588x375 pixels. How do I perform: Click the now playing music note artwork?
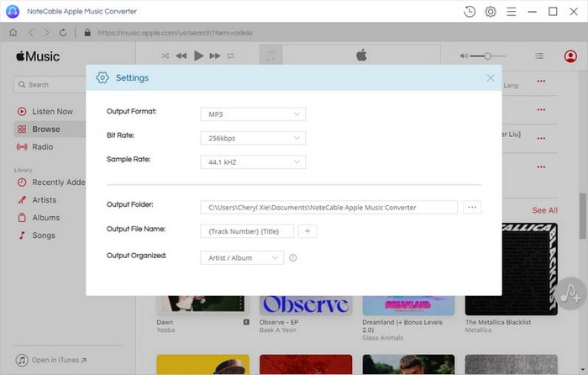click(270, 56)
